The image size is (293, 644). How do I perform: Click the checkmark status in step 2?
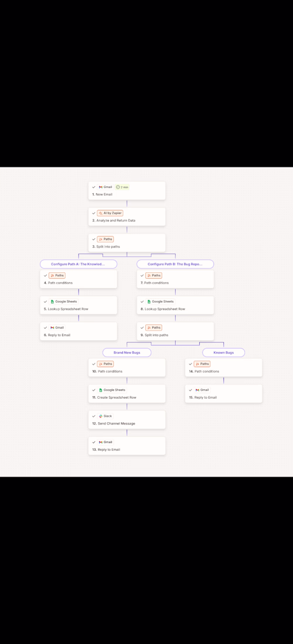pyautogui.click(x=94, y=213)
